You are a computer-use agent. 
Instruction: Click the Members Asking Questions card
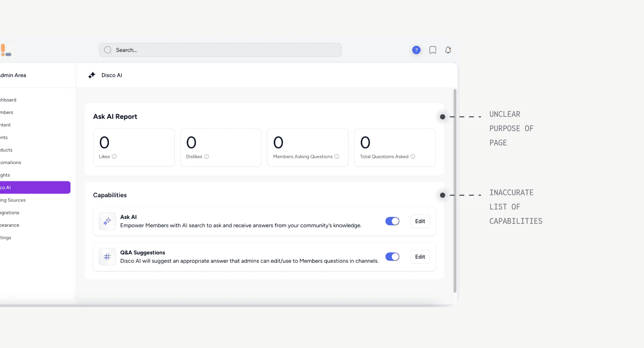(x=308, y=147)
